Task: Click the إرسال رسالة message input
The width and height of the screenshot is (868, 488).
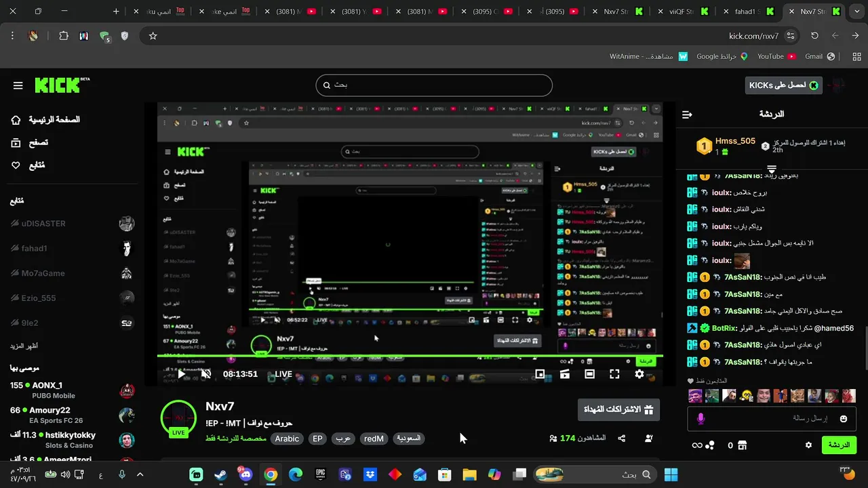Action: point(772,419)
